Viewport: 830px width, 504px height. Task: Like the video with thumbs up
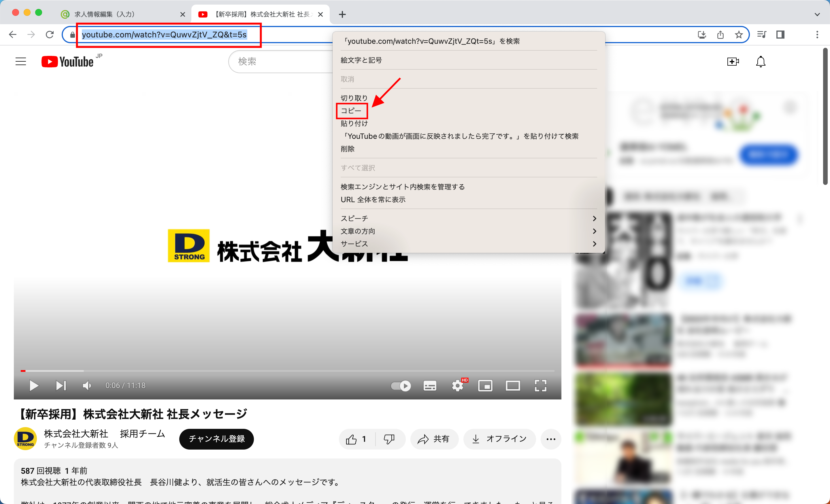pyautogui.click(x=356, y=439)
